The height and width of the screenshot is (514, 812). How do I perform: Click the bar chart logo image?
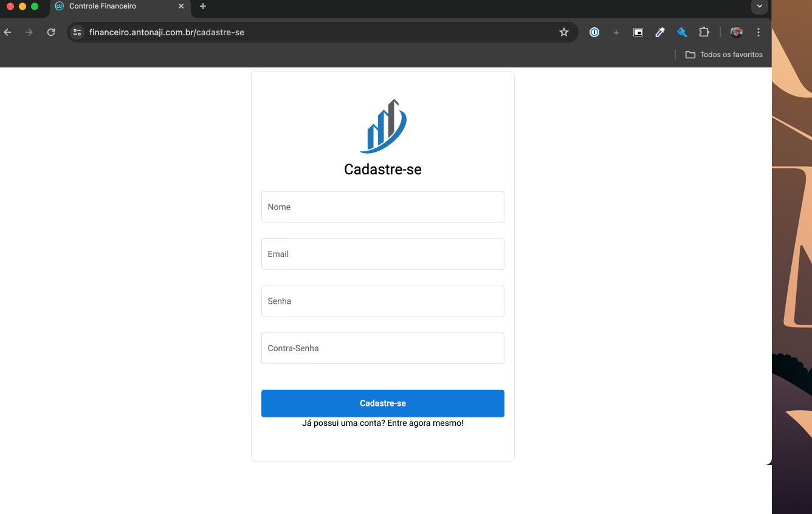coord(383,126)
